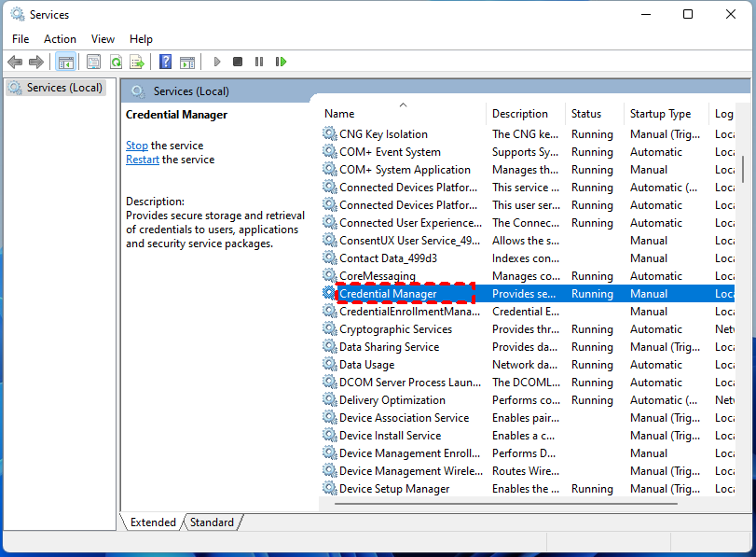Screen dimensions: 756x557
Task: Click 'This user ser...' description cell
Action: pyautogui.click(x=526, y=205)
